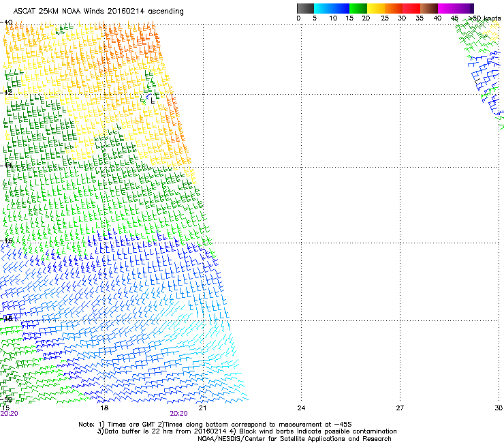The image size is (504, 443).
Task: Pick the red 30-35 knots legend segment
Action: pyautogui.click(x=411, y=8)
